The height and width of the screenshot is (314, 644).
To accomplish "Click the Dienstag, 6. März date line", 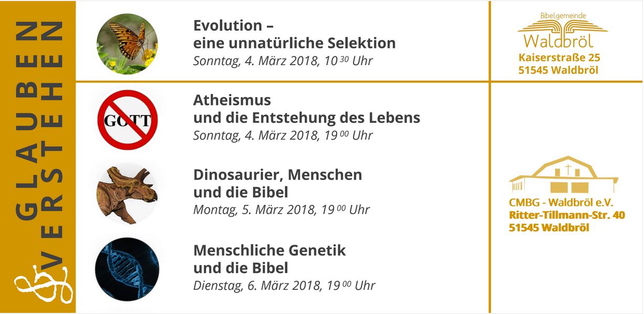I will tap(284, 286).
